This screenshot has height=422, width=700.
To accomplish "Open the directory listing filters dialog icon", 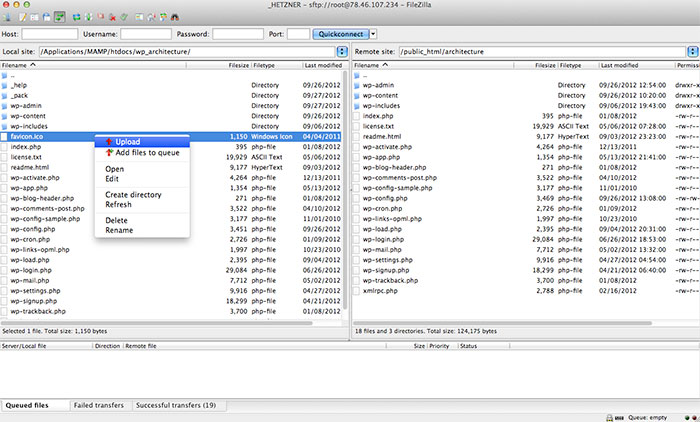I will pyautogui.click(x=139, y=17).
